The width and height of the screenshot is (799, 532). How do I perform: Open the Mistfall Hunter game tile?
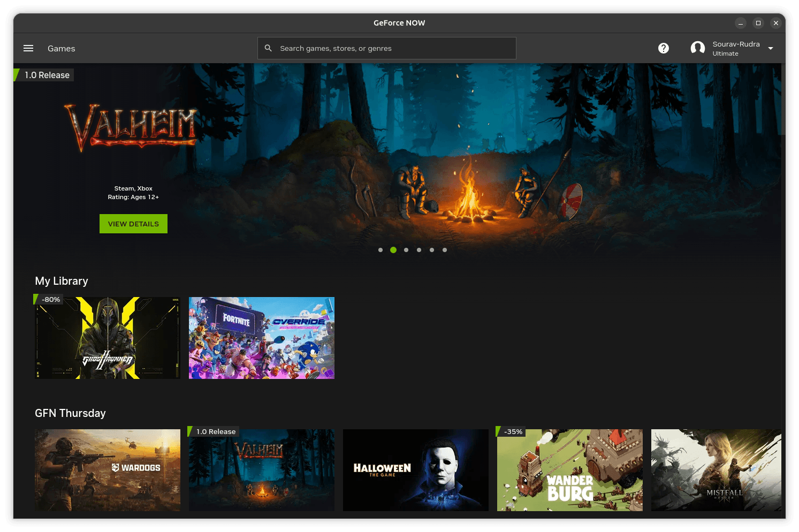point(716,470)
